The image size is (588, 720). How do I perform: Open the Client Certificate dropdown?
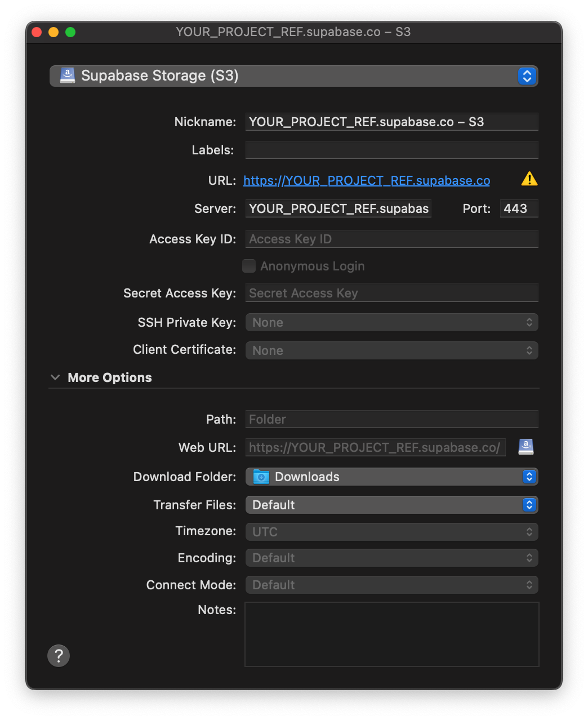pos(392,350)
